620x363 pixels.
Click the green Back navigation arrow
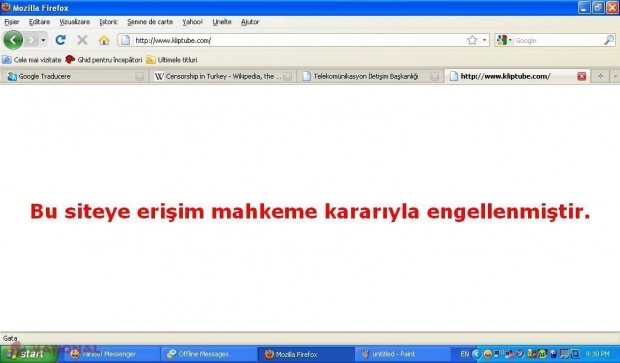(x=13, y=40)
